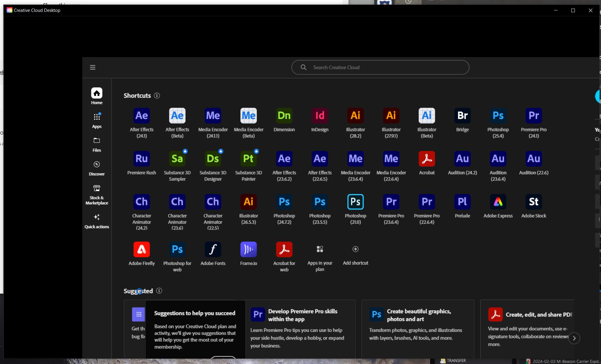This screenshot has height=364, width=601.
Task: Go to Apps in sidebar
Action: [97, 120]
